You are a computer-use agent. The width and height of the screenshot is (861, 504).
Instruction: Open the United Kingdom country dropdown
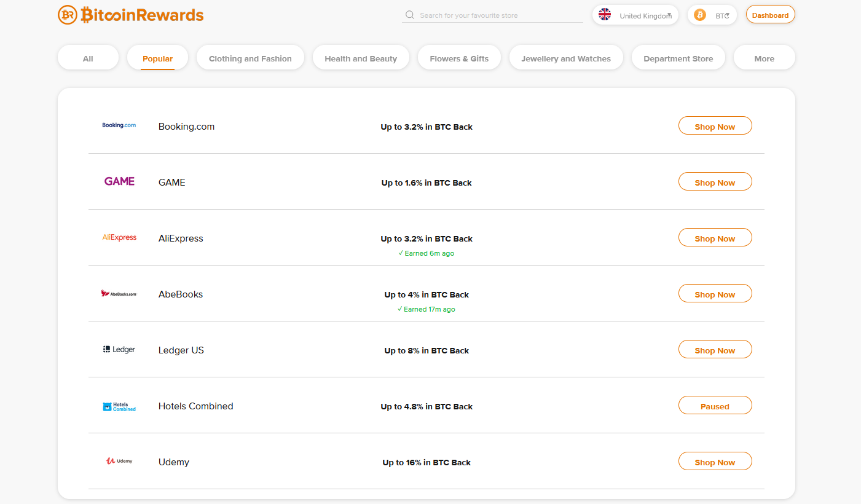click(635, 15)
